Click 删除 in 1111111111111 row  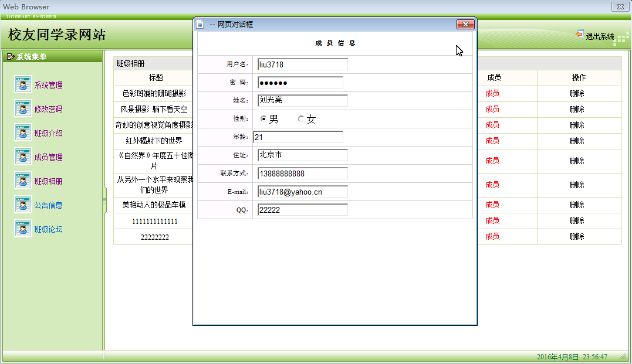click(577, 220)
